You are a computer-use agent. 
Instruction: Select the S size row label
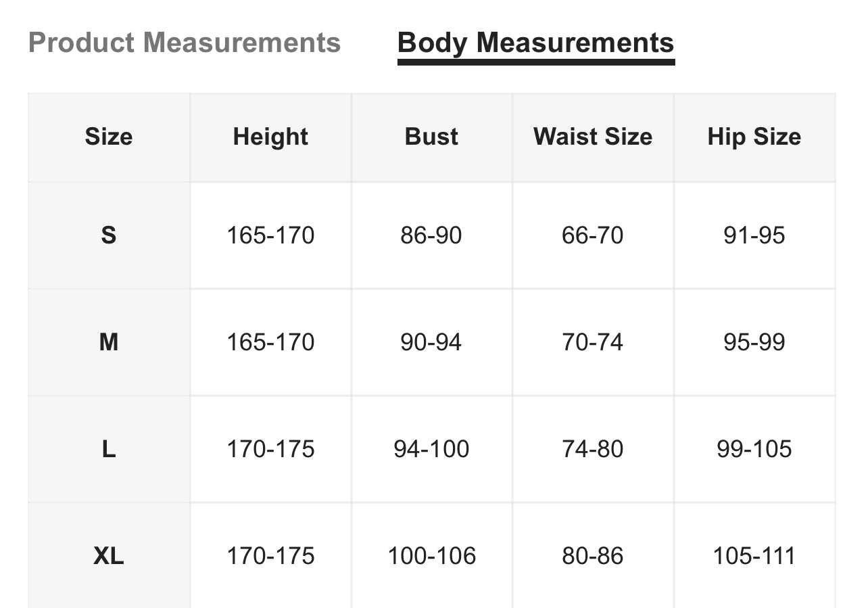click(109, 235)
